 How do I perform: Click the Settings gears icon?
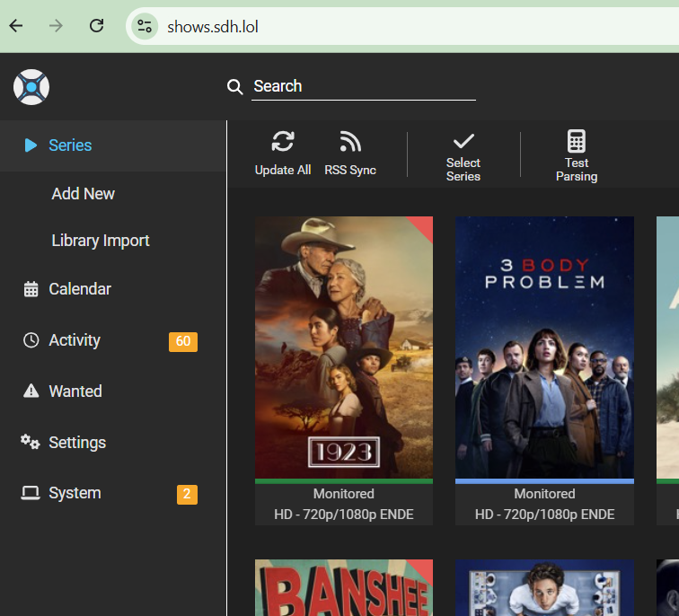31,442
